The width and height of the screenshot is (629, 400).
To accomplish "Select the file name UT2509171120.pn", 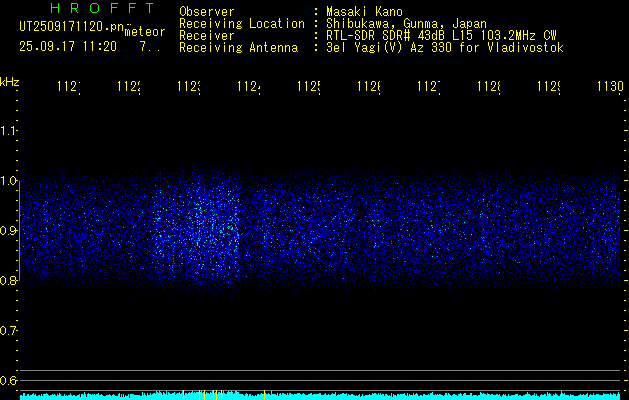I will [72, 27].
